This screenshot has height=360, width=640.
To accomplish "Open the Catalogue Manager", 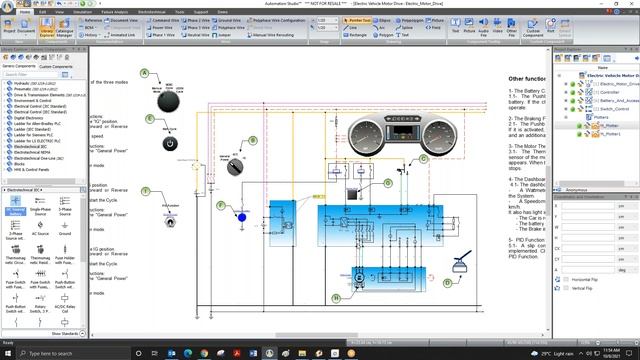I will tap(64, 27).
